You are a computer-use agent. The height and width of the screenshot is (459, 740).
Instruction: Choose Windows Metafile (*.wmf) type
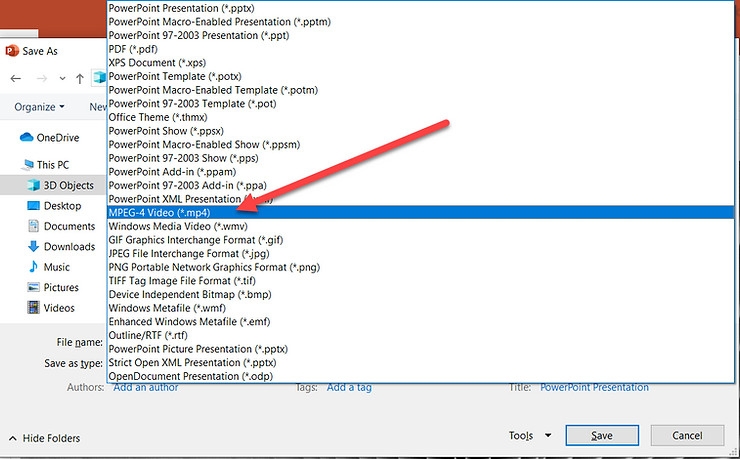[x=420, y=308]
